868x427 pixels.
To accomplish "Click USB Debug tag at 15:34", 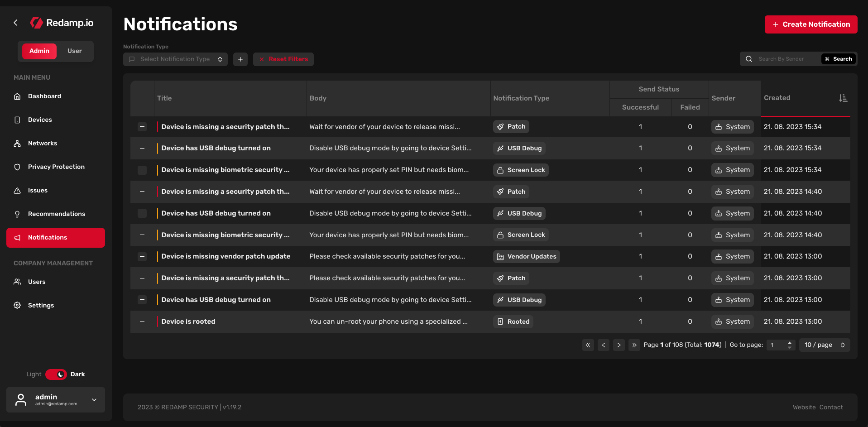I will click(x=519, y=148).
